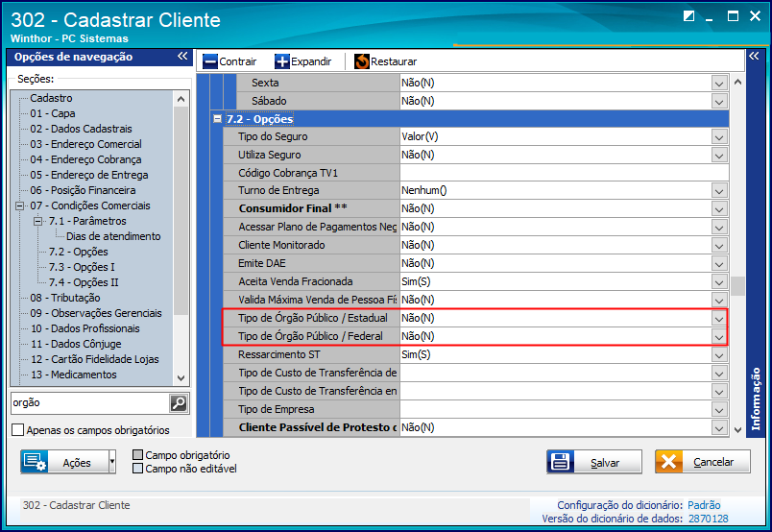Collapse the Opções de navegação panel chevrons
The image size is (772, 532).
(182, 56)
